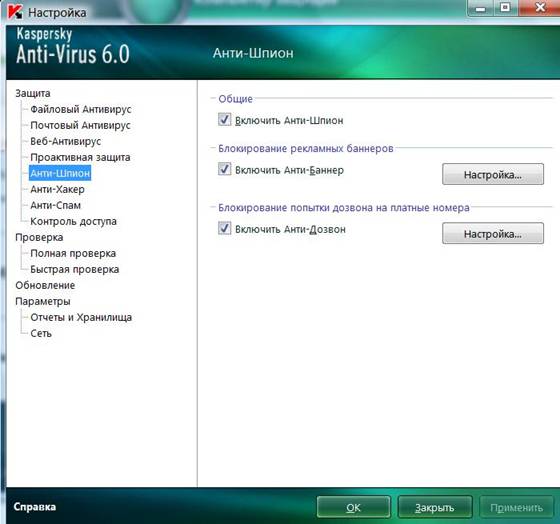Click the Kaspersky K logo icon in title bar

(15, 12)
